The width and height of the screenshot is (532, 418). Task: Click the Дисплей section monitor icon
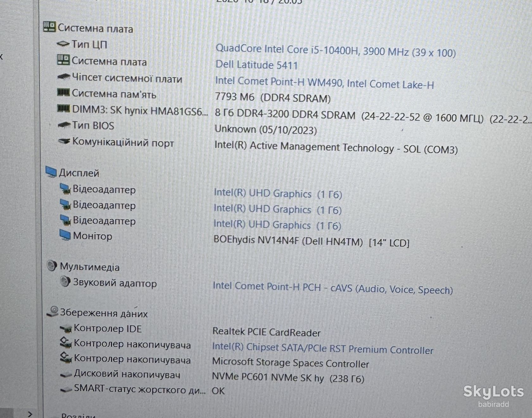pyautogui.click(x=51, y=172)
